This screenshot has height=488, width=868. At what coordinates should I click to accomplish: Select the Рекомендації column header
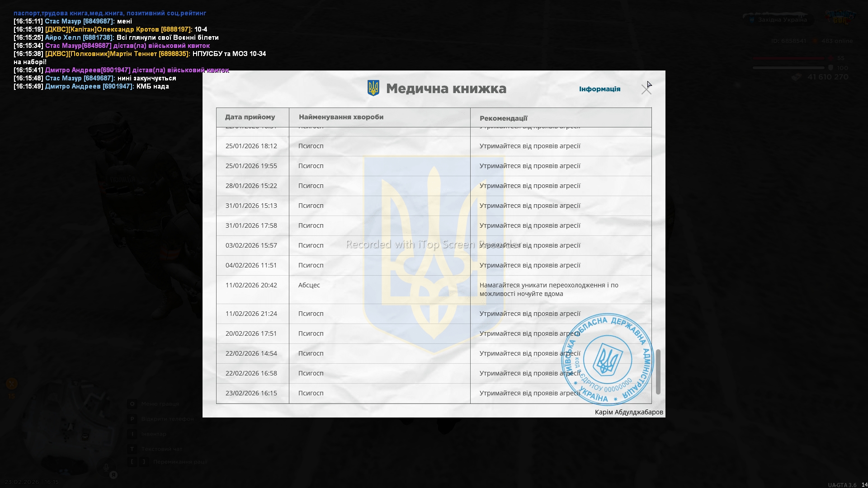tap(503, 118)
